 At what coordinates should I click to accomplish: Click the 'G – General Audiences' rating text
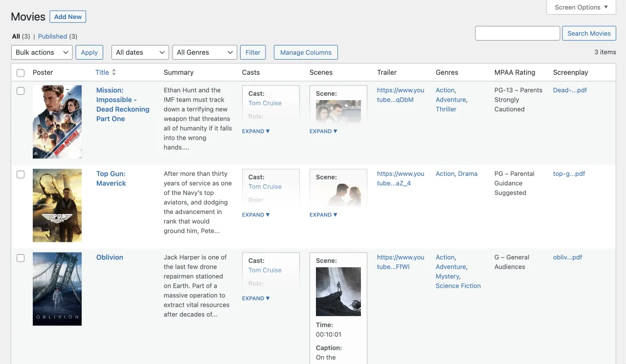[512, 262]
